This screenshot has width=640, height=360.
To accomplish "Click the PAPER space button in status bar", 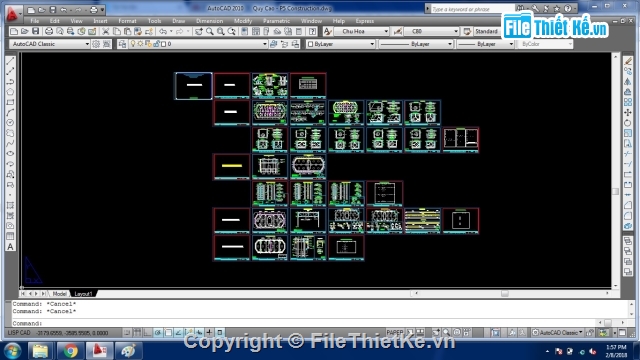I will (395, 333).
